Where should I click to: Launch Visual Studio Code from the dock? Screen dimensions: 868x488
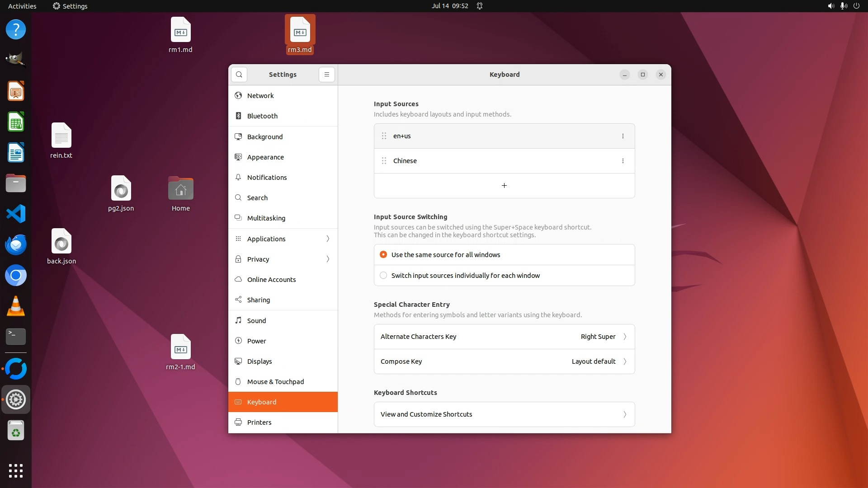coord(16,214)
